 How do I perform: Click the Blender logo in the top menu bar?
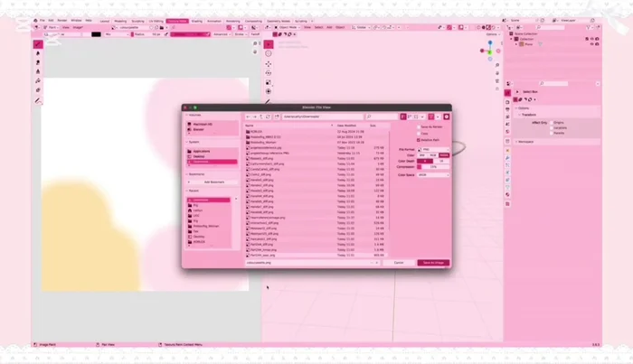(x=35, y=20)
